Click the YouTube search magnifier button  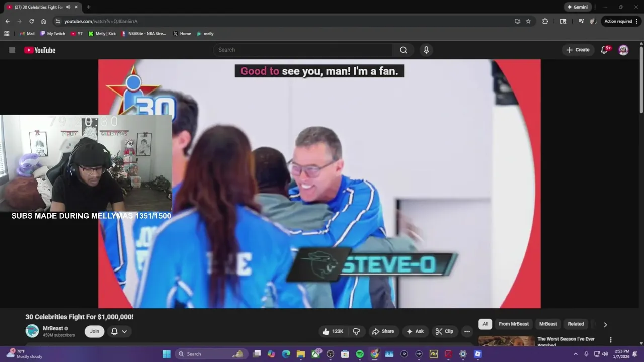click(404, 50)
